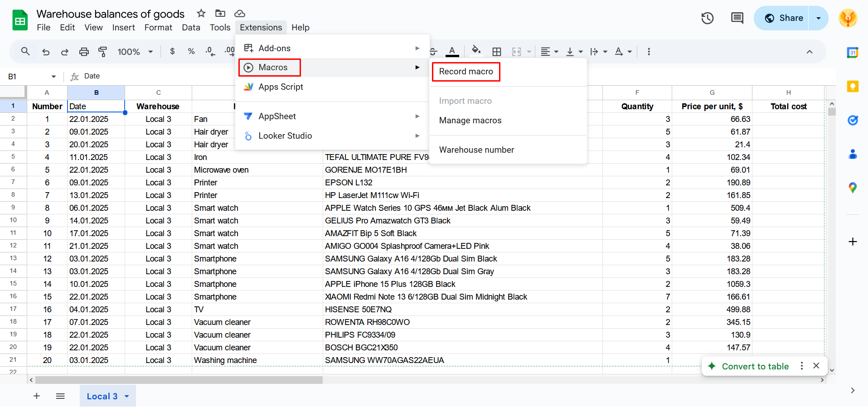Open the Add-ons submenu

click(332, 48)
